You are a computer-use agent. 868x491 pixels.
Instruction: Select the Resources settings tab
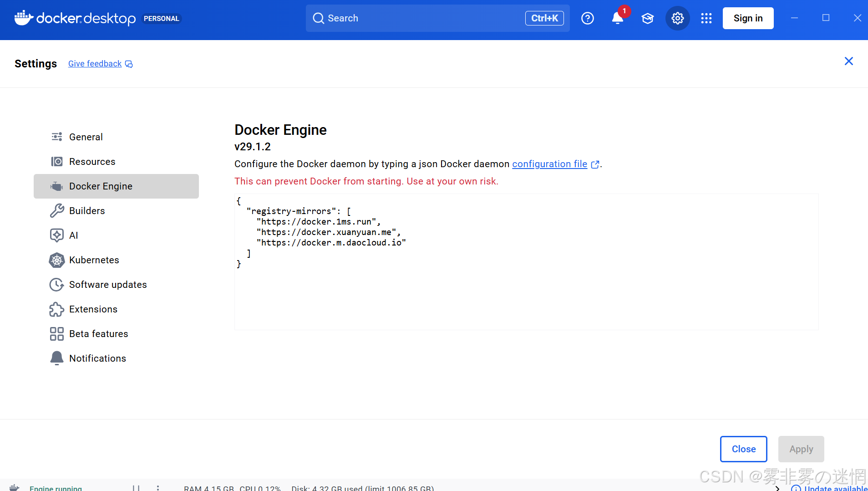click(x=116, y=162)
